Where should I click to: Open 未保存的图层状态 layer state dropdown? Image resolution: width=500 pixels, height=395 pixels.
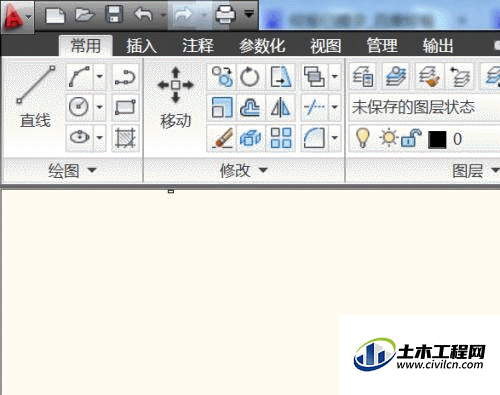[x=424, y=107]
